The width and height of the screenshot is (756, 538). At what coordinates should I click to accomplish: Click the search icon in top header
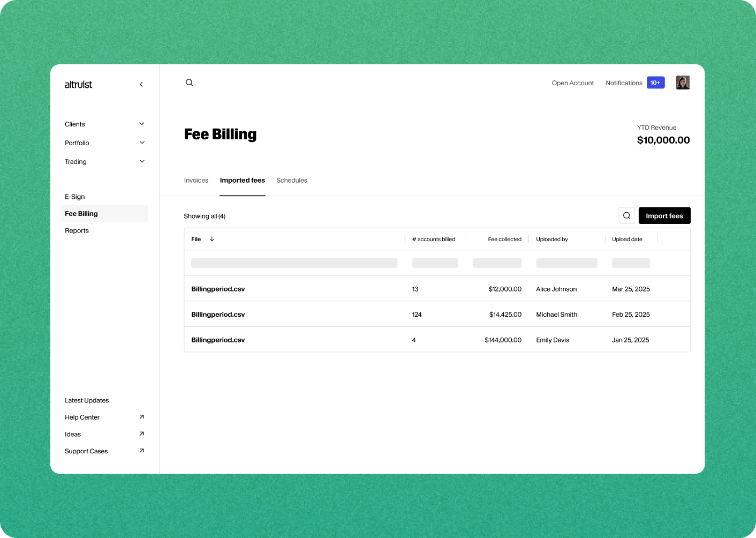pos(190,83)
